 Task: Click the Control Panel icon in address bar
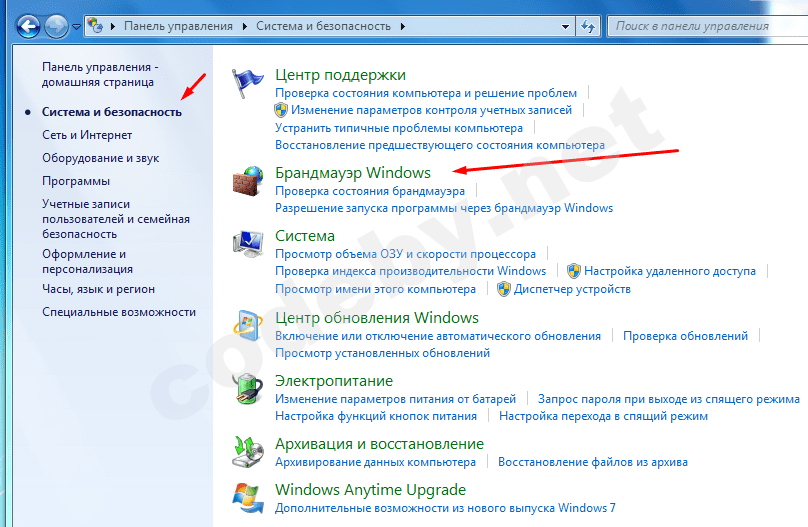95,25
